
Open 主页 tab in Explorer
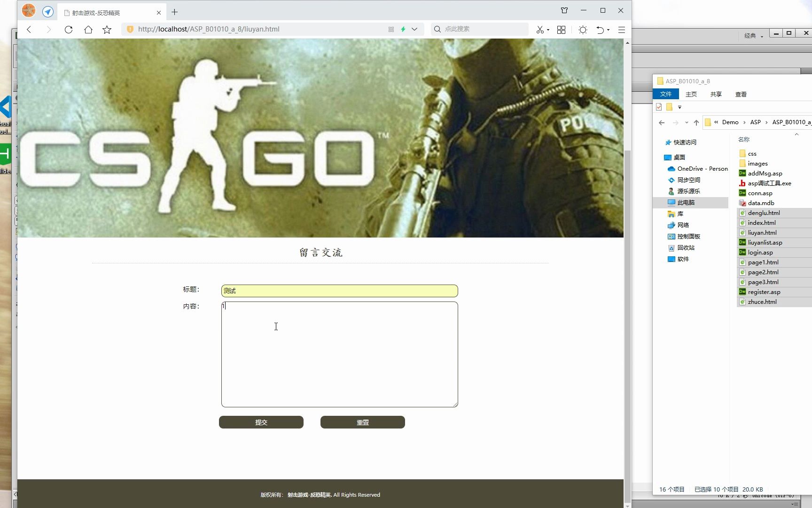coord(691,94)
